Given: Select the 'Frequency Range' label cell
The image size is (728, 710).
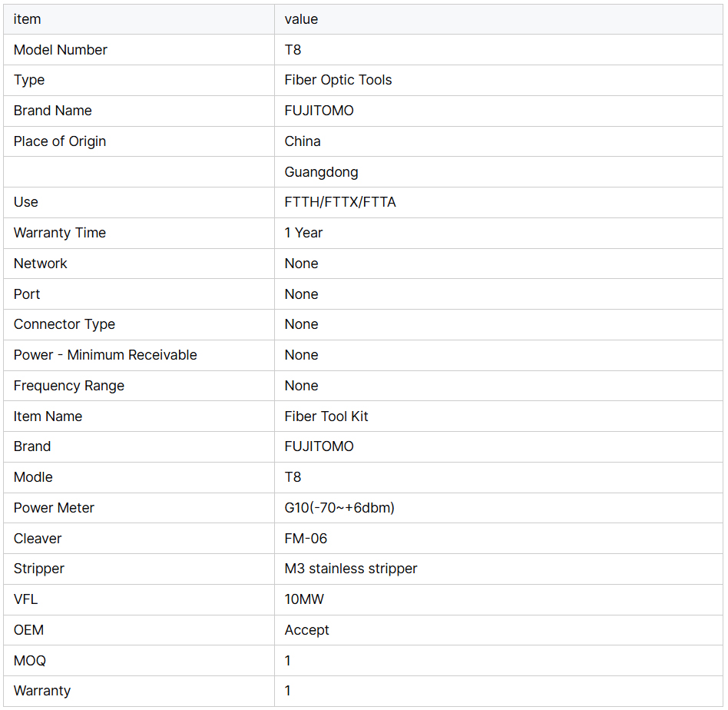Looking at the screenshot, I should pyautogui.click(x=69, y=386).
